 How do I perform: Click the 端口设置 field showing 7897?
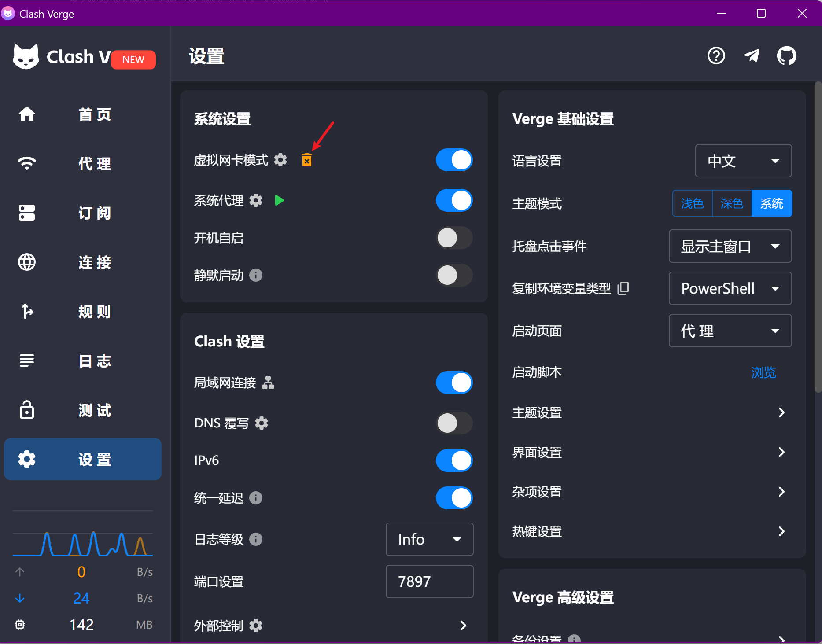click(x=429, y=581)
